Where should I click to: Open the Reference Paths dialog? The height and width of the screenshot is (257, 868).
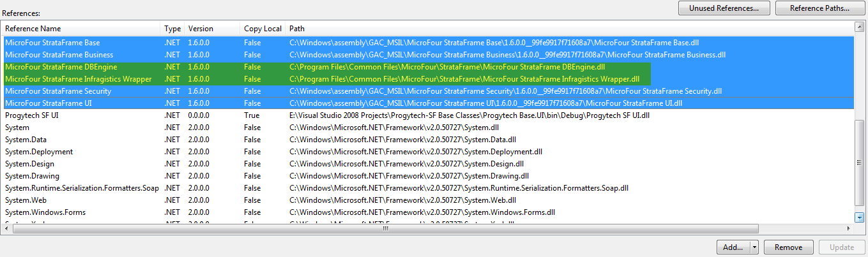(x=819, y=8)
